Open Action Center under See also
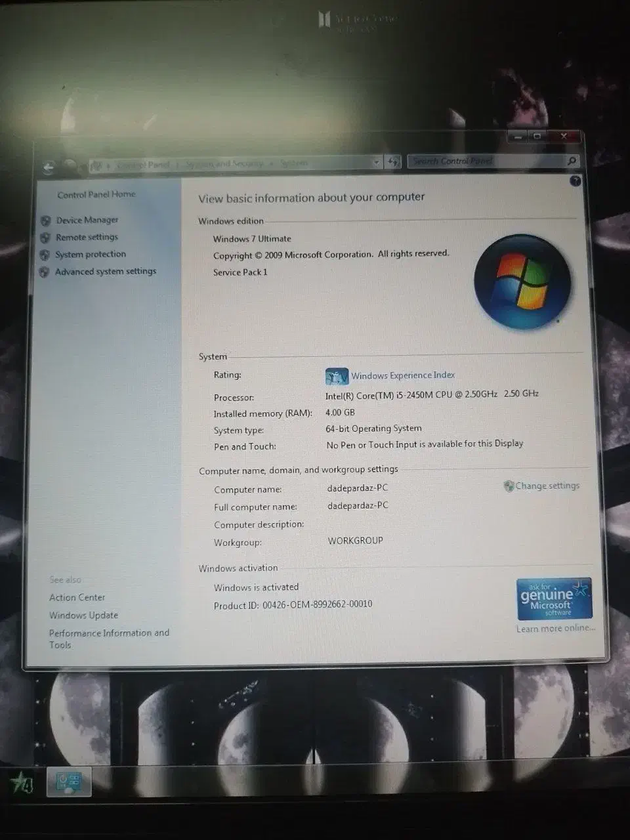 click(x=77, y=597)
